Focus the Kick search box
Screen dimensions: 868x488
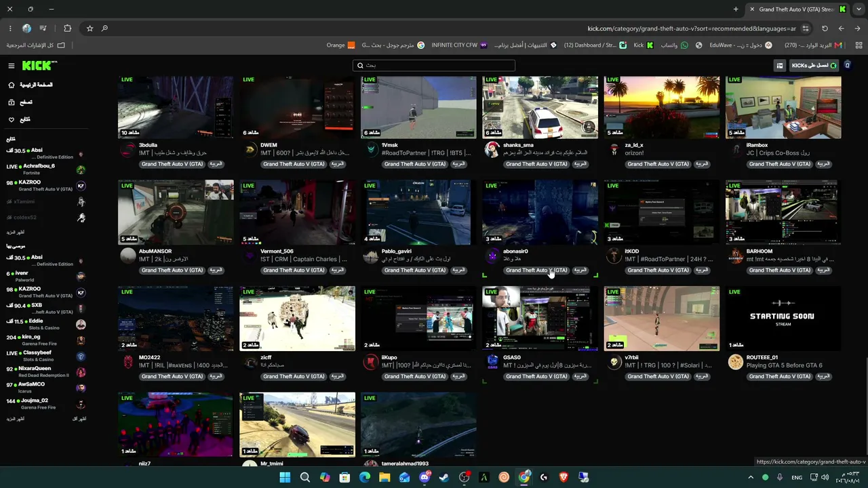(x=434, y=66)
